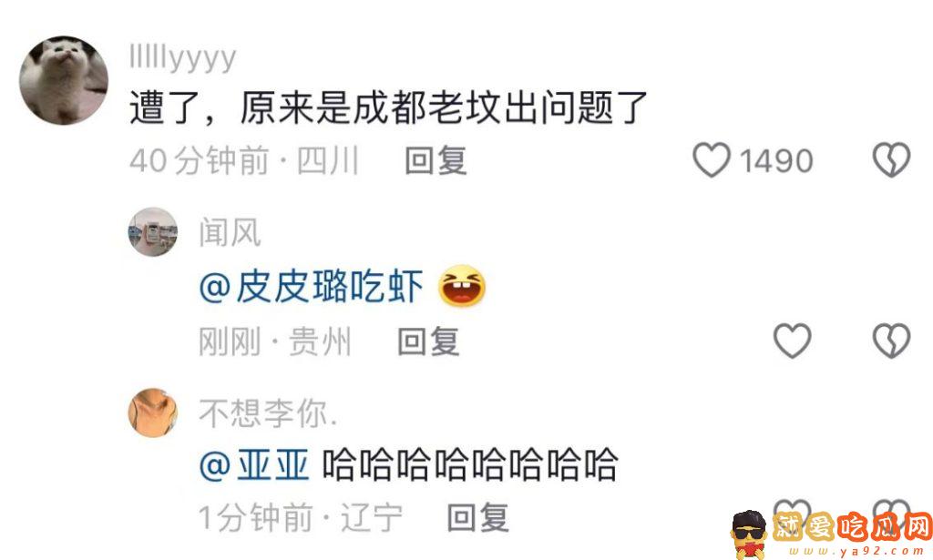Dislike 闻风's reply with broken heart
This screenshot has width=933, height=560.
[x=891, y=341]
